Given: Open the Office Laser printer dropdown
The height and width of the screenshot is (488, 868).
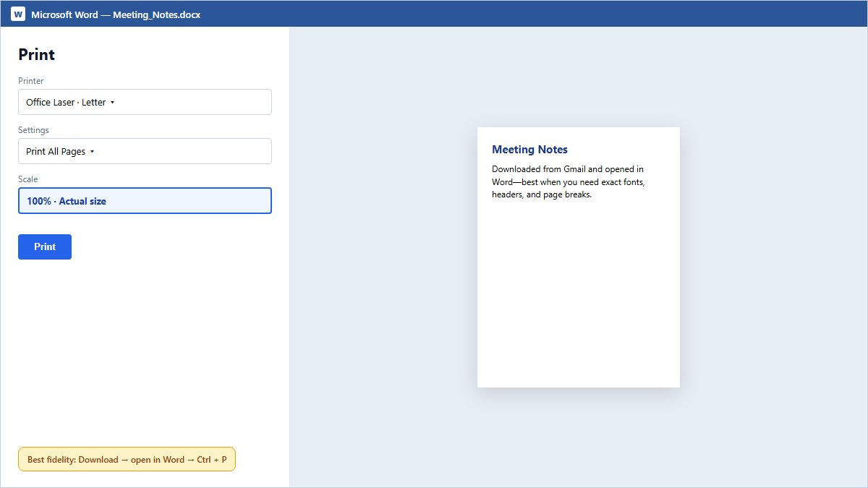Looking at the screenshot, I should point(145,102).
